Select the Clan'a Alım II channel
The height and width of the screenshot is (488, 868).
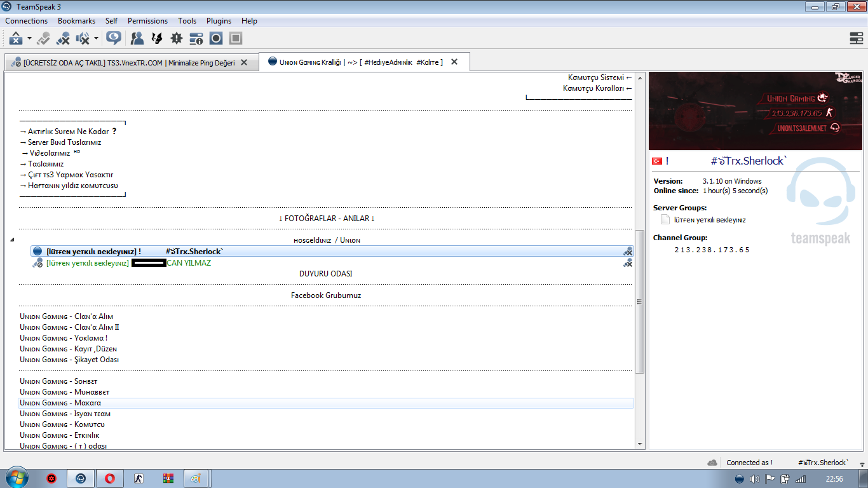click(x=70, y=327)
